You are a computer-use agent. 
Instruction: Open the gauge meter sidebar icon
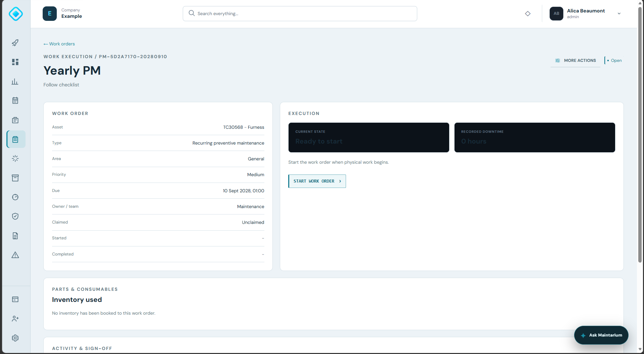click(15, 197)
